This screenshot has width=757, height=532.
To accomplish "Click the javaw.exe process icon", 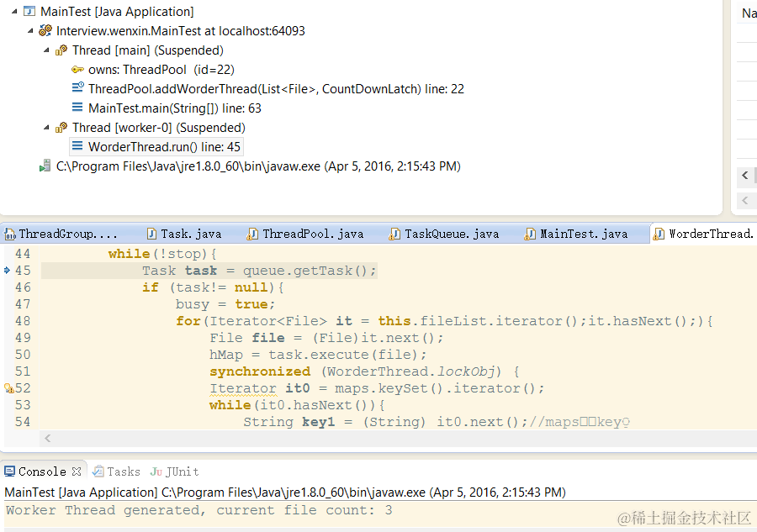I will coord(45,166).
